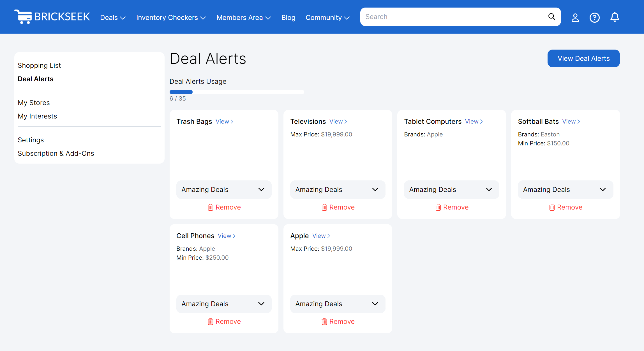
Task: Open the Members Area dropdown
Action: [243, 17]
